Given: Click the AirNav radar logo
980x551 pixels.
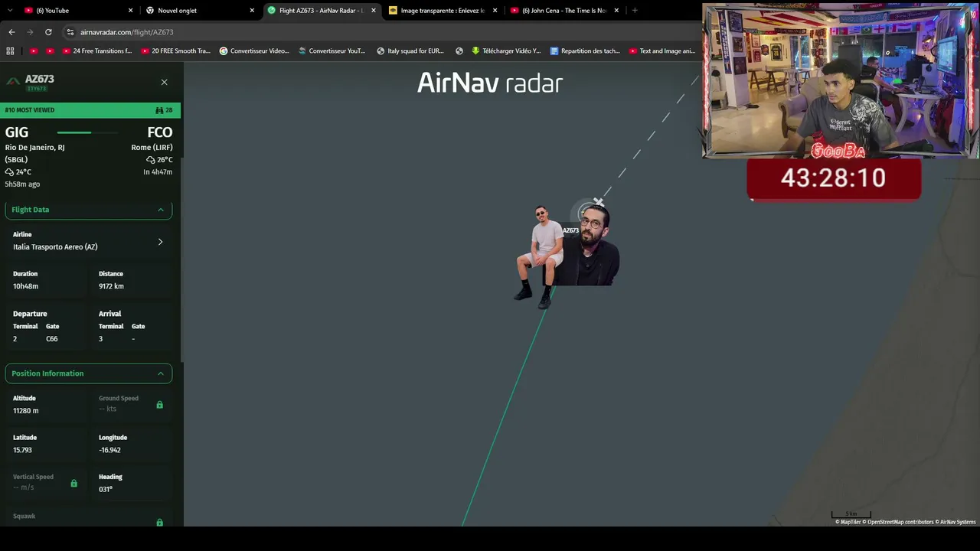Looking at the screenshot, I should pyautogui.click(x=490, y=83).
